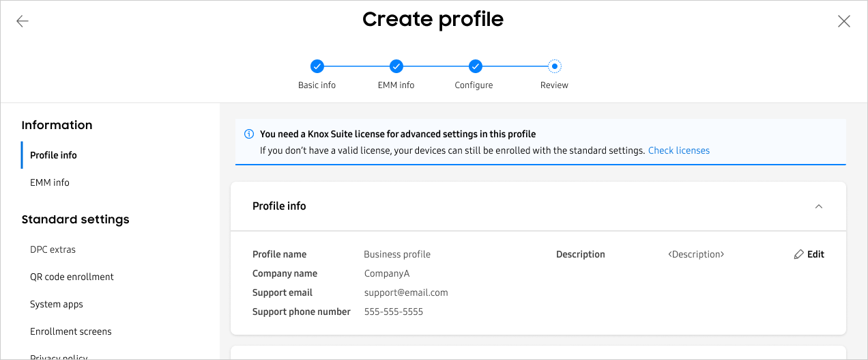Show Enrollment screens settings
Image resolution: width=868 pixels, height=360 pixels.
pos(71,331)
